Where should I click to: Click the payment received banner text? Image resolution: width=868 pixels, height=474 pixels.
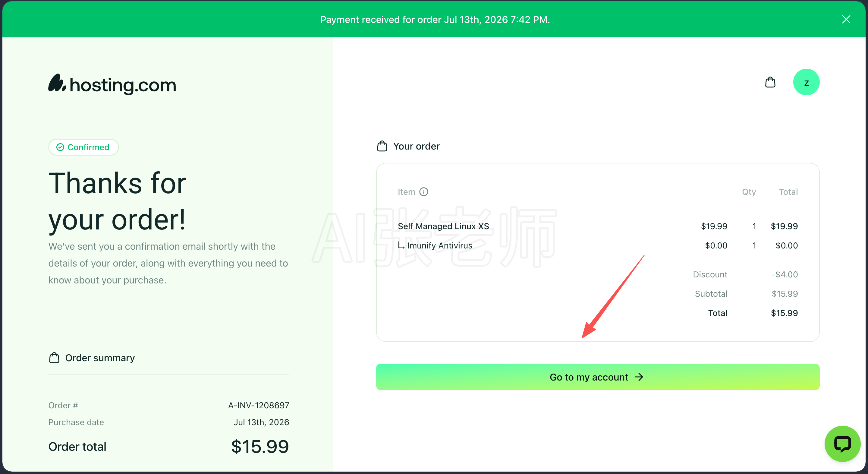pyautogui.click(x=435, y=20)
